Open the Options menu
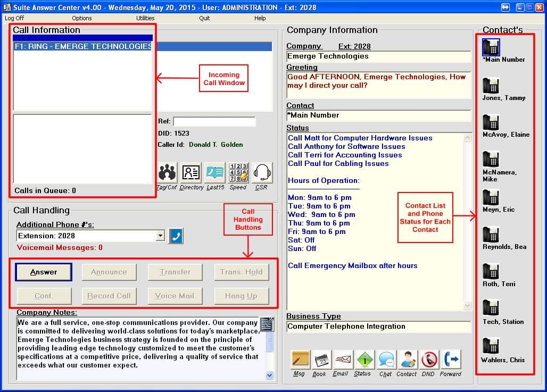The width and height of the screenshot is (547, 392). click(81, 18)
